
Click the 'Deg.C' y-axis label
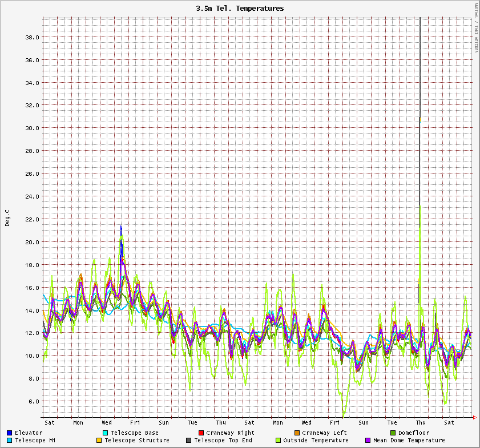(7, 218)
